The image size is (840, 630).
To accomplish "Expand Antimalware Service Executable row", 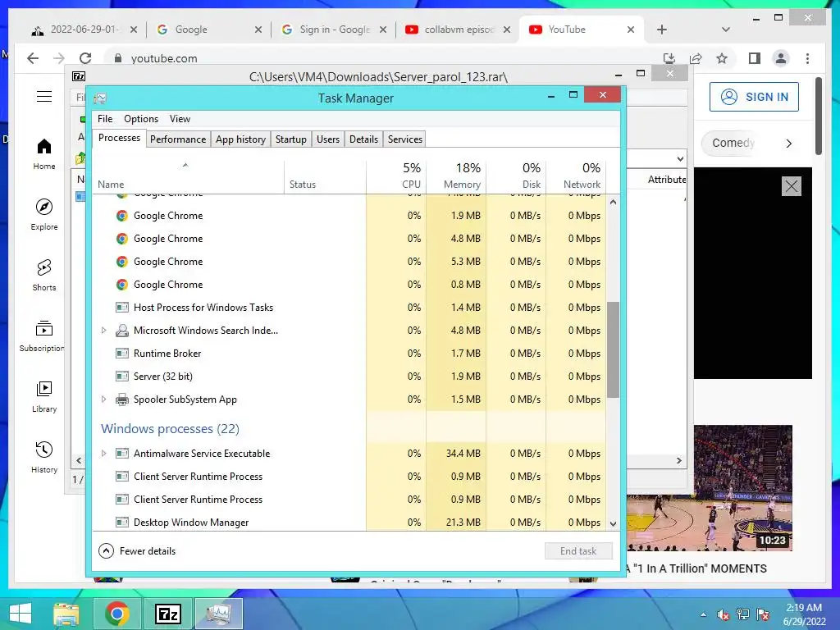I will pyautogui.click(x=104, y=453).
